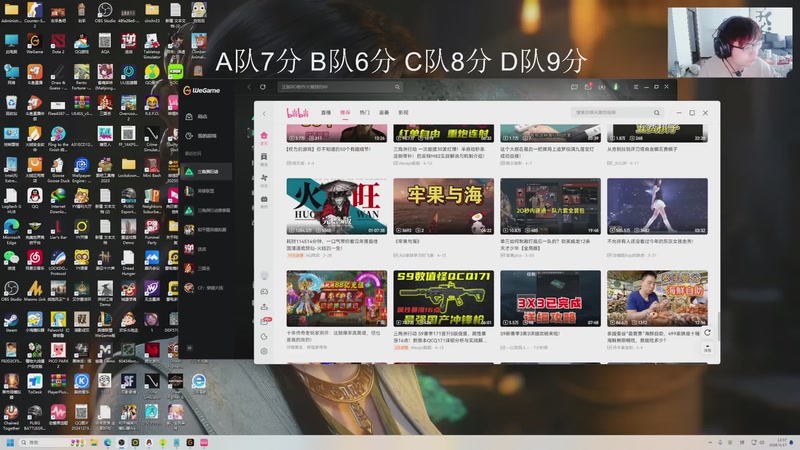
Task: Open bilibili messages with red badge
Action: [265, 321]
